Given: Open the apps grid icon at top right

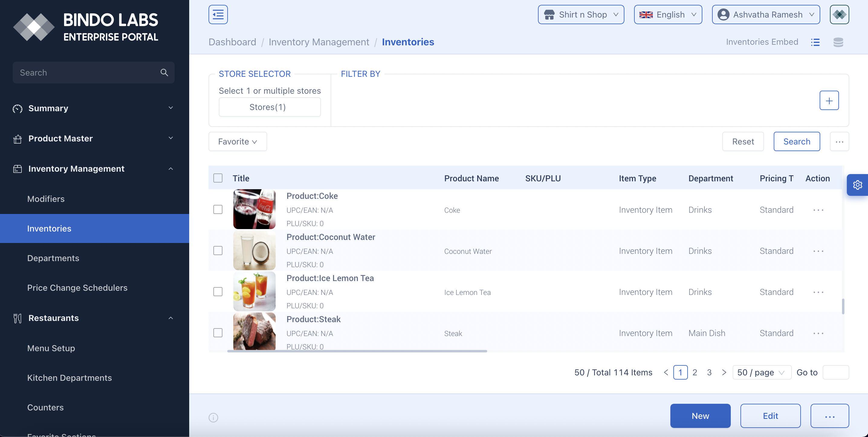Looking at the screenshot, I should click(839, 15).
